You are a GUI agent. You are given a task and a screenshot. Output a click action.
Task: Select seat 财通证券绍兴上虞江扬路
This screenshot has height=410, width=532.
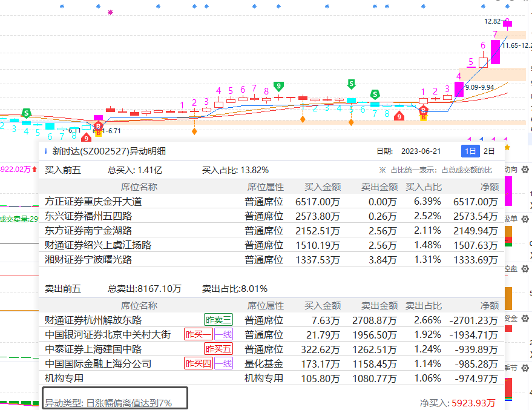(x=98, y=245)
